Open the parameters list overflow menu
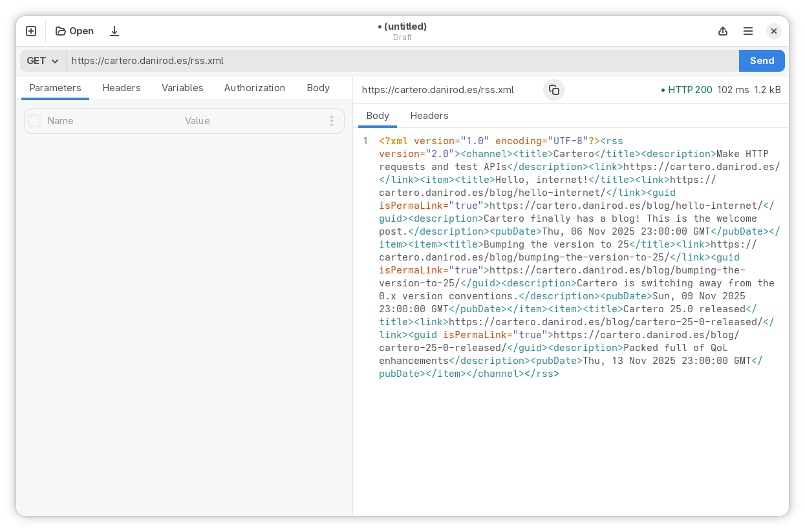 (x=332, y=121)
